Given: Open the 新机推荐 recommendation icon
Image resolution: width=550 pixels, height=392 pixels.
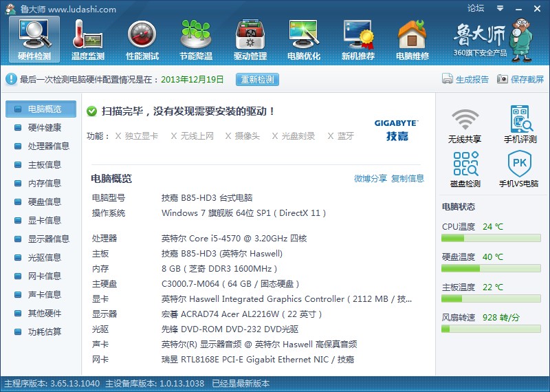Looking at the screenshot, I should click(357, 39).
